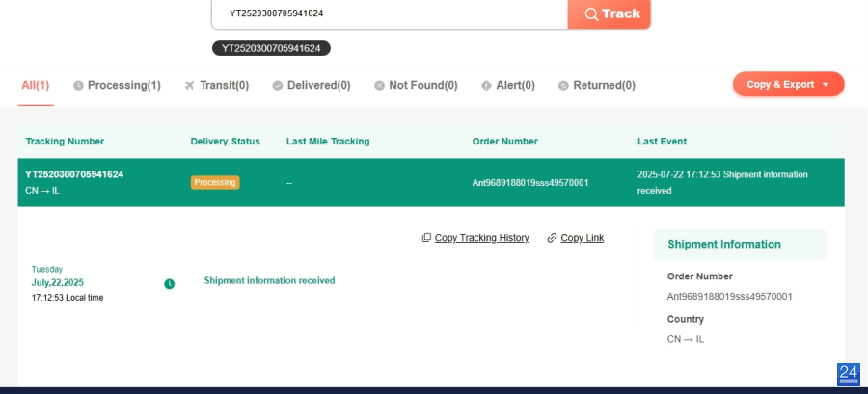This screenshot has height=394, width=868.
Task: Click tracking number in the green row
Action: click(74, 174)
